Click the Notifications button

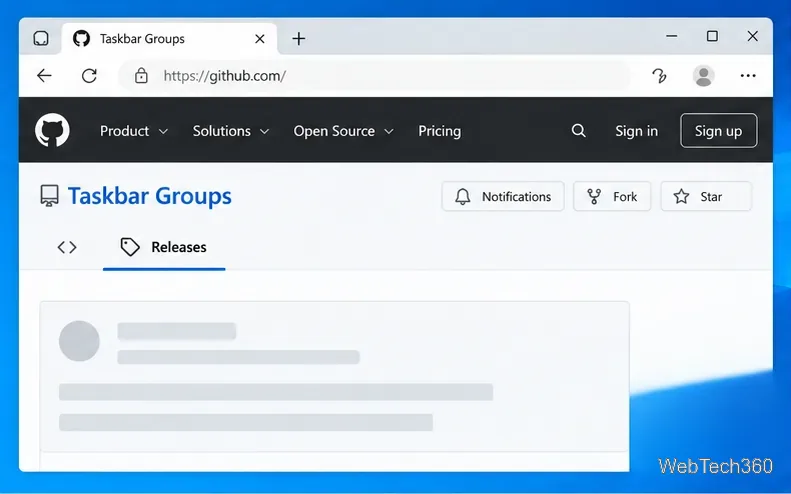point(502,196)
